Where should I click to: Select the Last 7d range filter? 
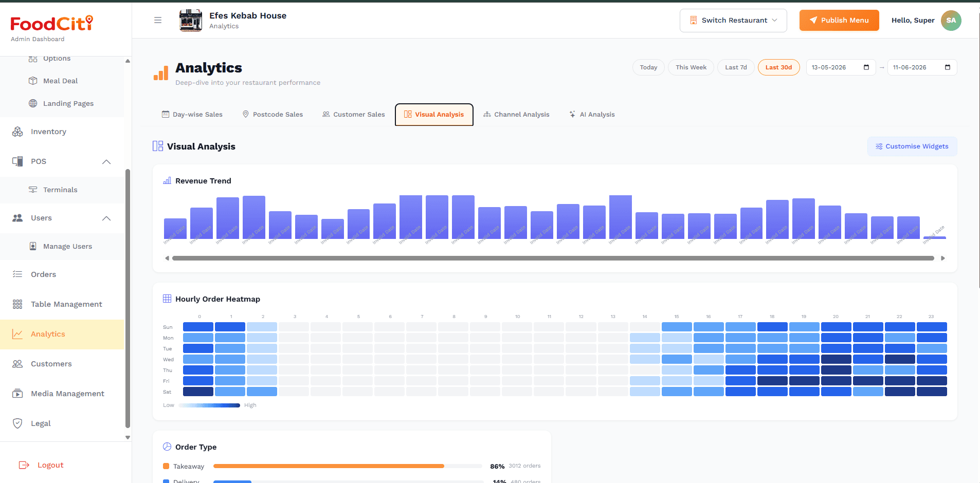click(x=736, y=67)
